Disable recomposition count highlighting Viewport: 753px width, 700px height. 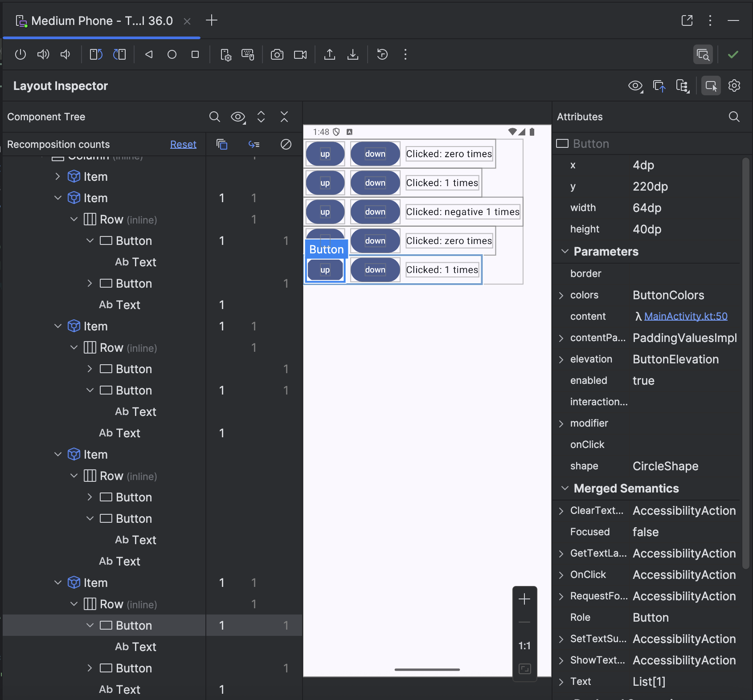pos(286,144)
